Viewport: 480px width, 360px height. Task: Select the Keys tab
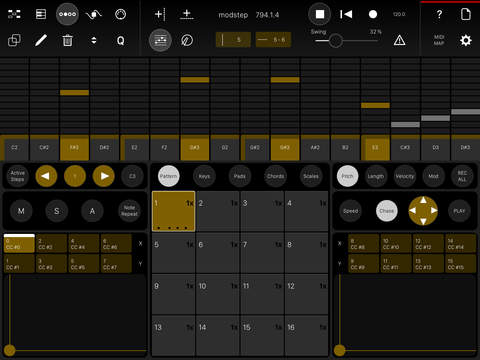(204, 176)
